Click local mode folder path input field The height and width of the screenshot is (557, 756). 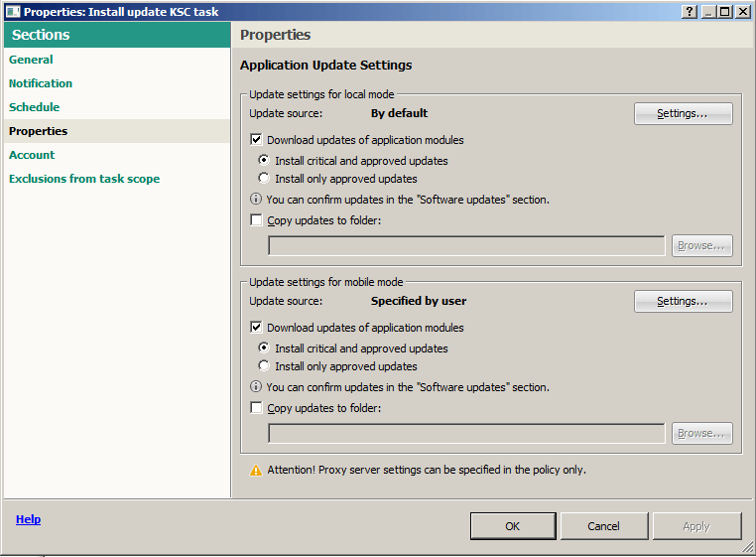point(466,245)
